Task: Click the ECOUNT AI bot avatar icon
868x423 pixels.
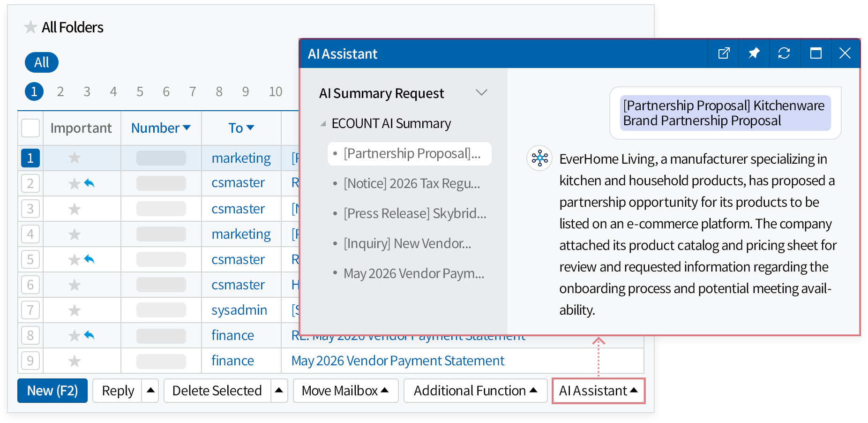Action: tap(539, 158)
